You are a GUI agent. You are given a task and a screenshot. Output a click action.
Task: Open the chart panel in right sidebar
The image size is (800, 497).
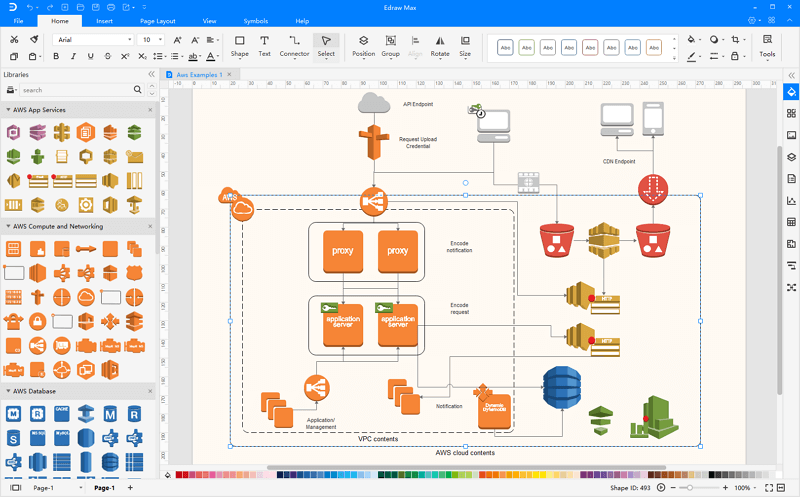tap(791, 201)
